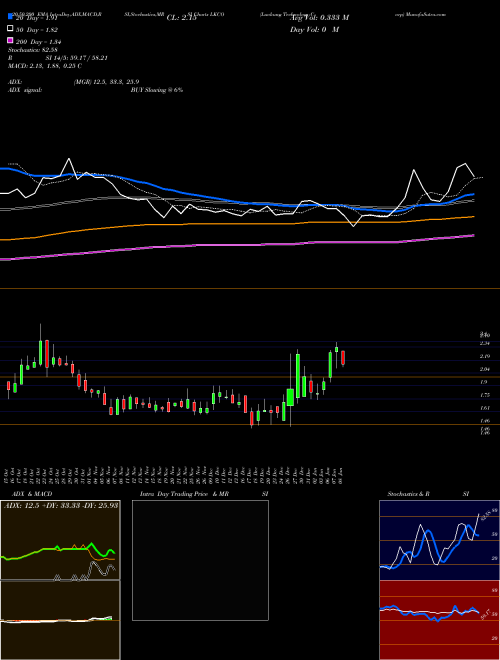The height and width of the screenshot is (660, 500).
Task: Select the '50 Day = 1.82' label
Action: (x=37, y=29)
